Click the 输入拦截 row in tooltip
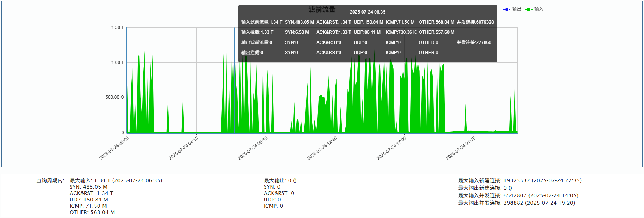The image size is (644, 218). tap(257, 32)
